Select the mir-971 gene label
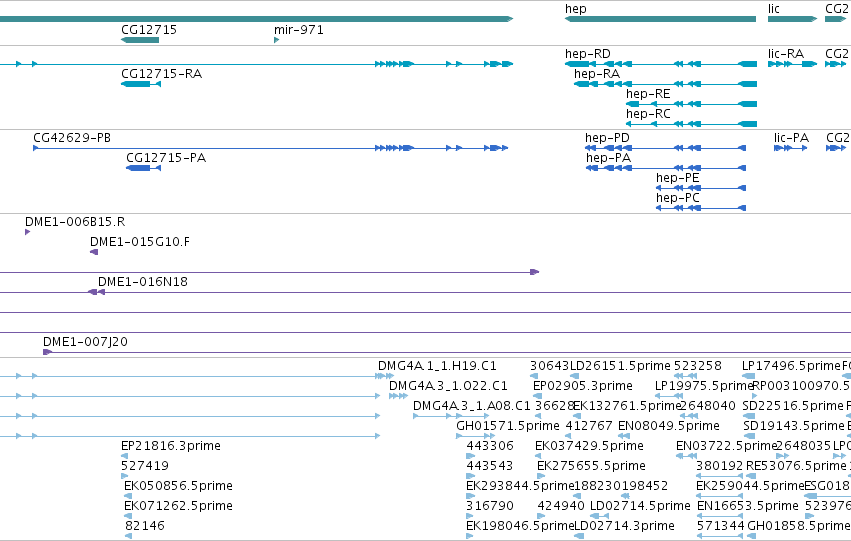 pyautogui.click(x=299, y=29)
